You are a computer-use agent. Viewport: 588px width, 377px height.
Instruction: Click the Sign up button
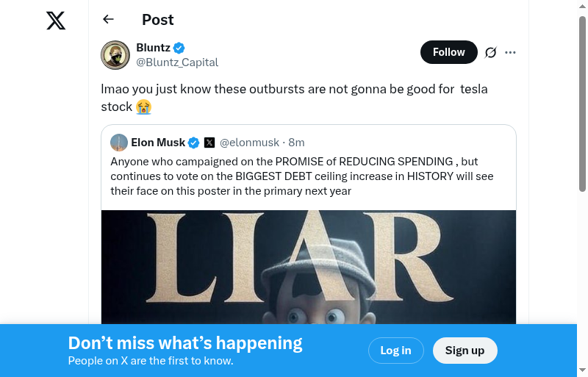click(x=465, y=351)
